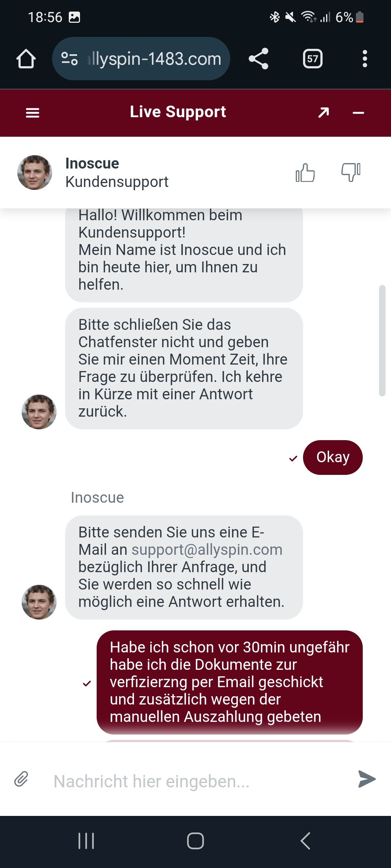Open the Live Support hamburger menu
This screenshot has width=391, height=868.
[33, 113]
